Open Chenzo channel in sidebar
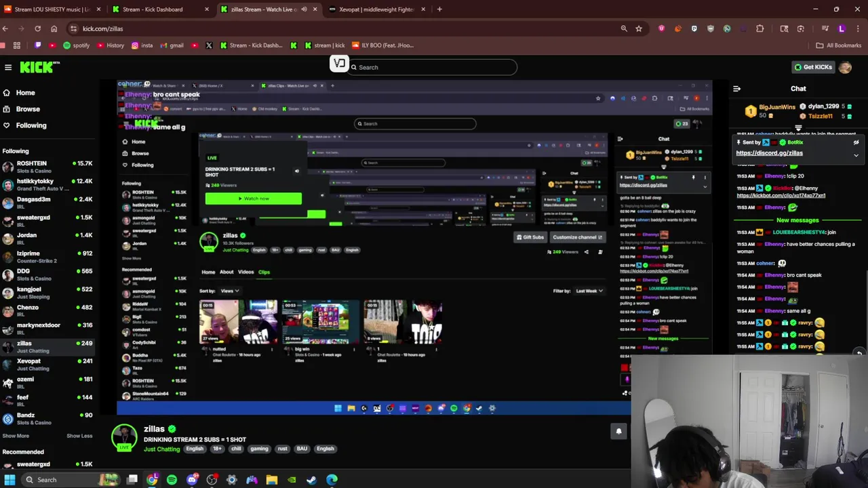The width and height of the screenshot is (868, 488). 47,310
